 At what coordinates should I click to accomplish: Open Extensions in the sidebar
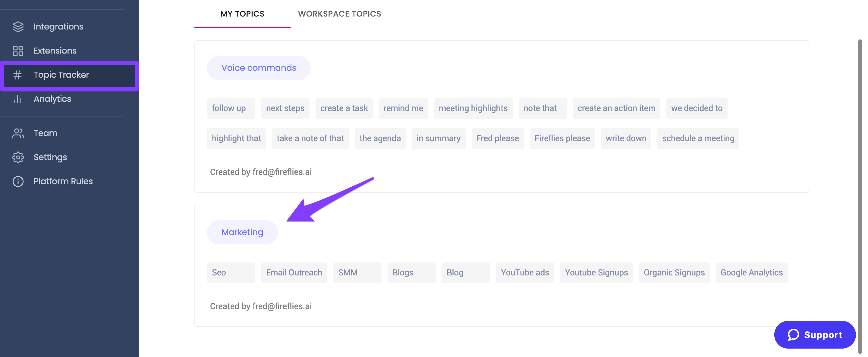pyautogui.click(x=69, y=51)
